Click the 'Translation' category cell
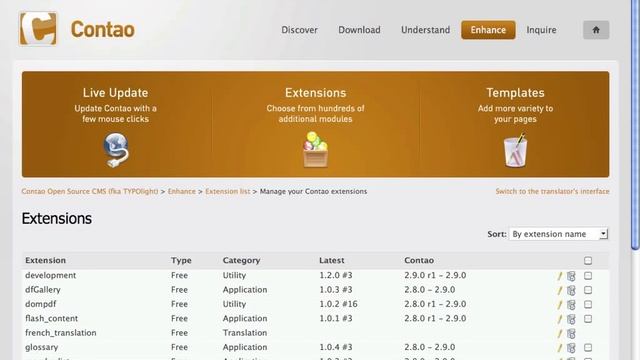640x360 pixels. click(245, 333)
